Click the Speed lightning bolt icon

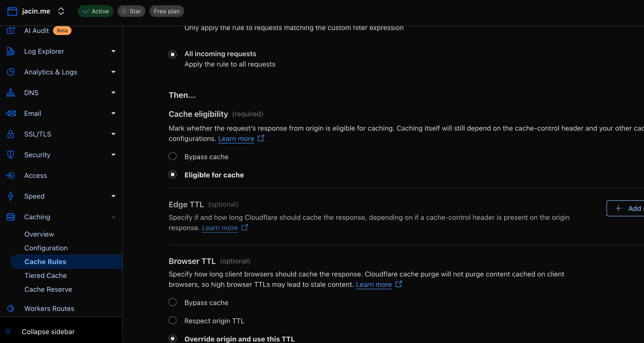[11, 196]
